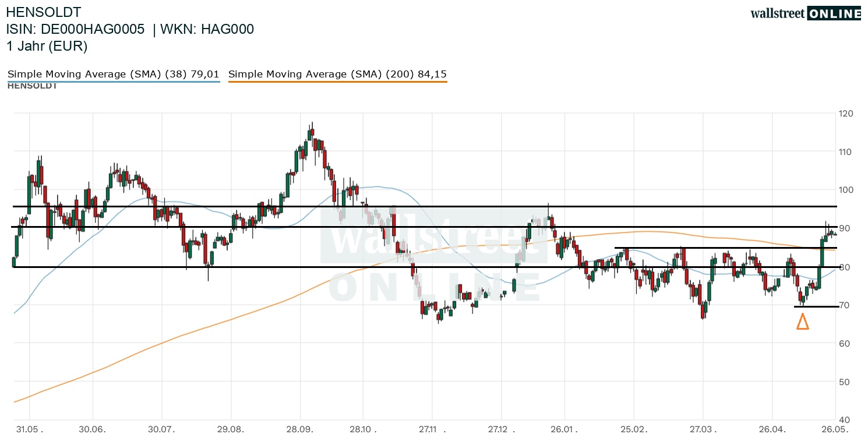The image size is (868, 434).
Task: Click the 120 price axis label
Action: click(845, 114)
